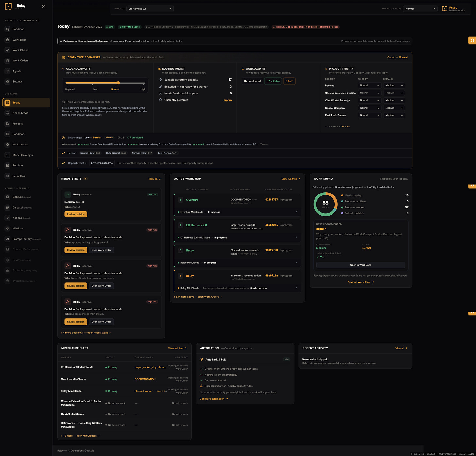Click the 37 suitable workload chip

pos(273,81)
